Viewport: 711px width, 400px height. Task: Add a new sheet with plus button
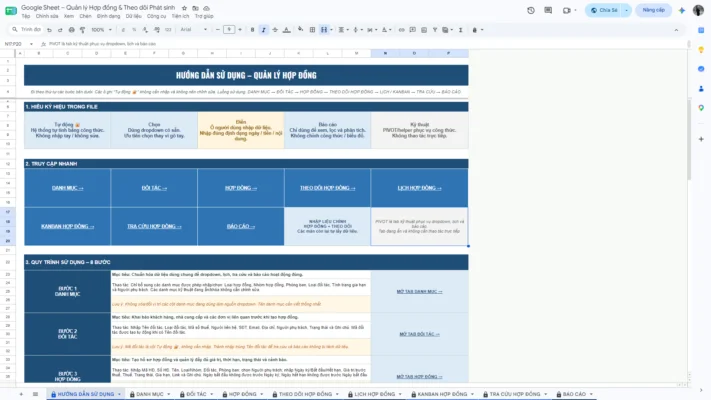coord(21,394)
